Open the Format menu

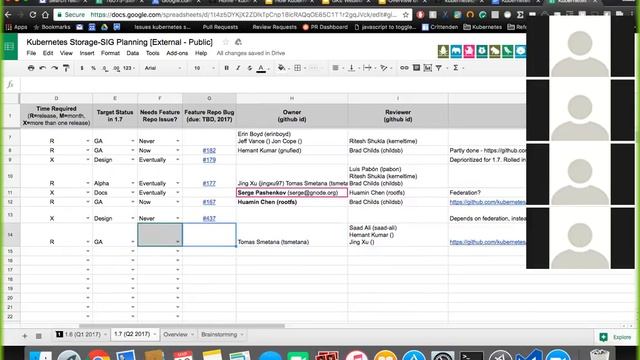(x=110, y=53)
